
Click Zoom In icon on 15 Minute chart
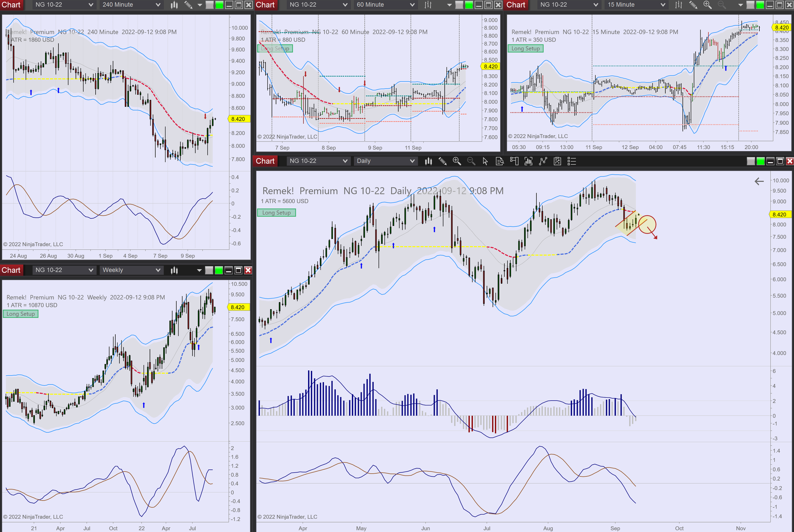click(x=707, y=5)
